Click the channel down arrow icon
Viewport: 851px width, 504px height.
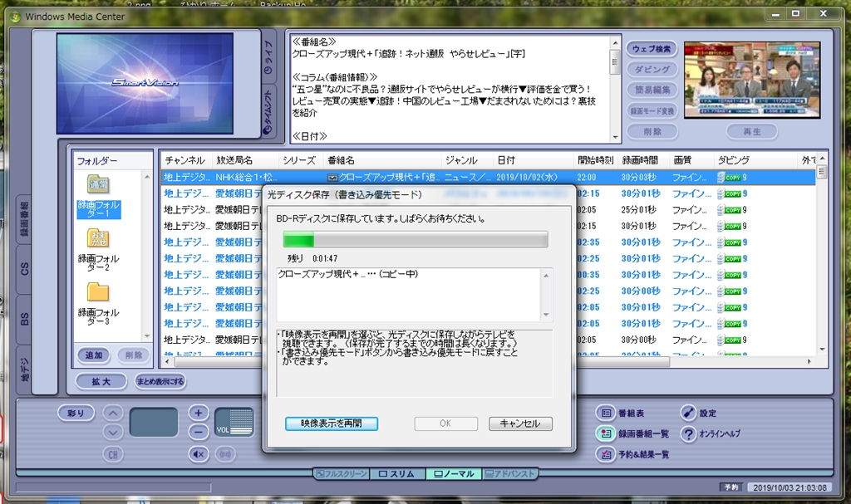[x=113, y=433]
